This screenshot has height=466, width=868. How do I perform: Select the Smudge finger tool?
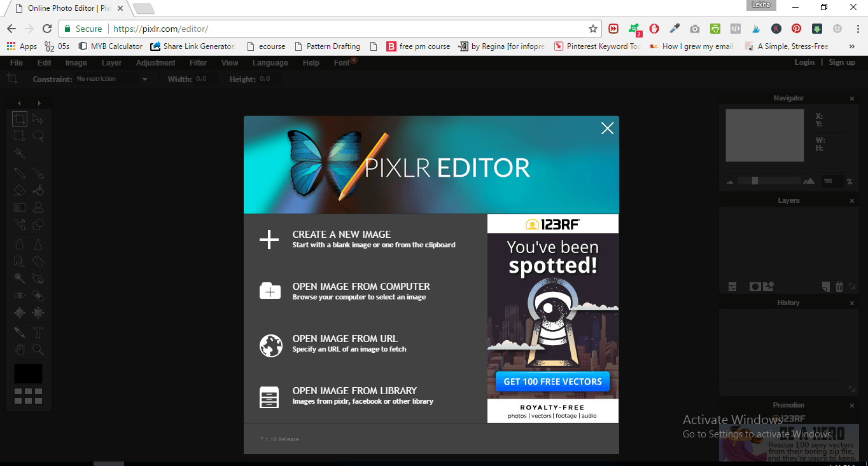(20, 261)
